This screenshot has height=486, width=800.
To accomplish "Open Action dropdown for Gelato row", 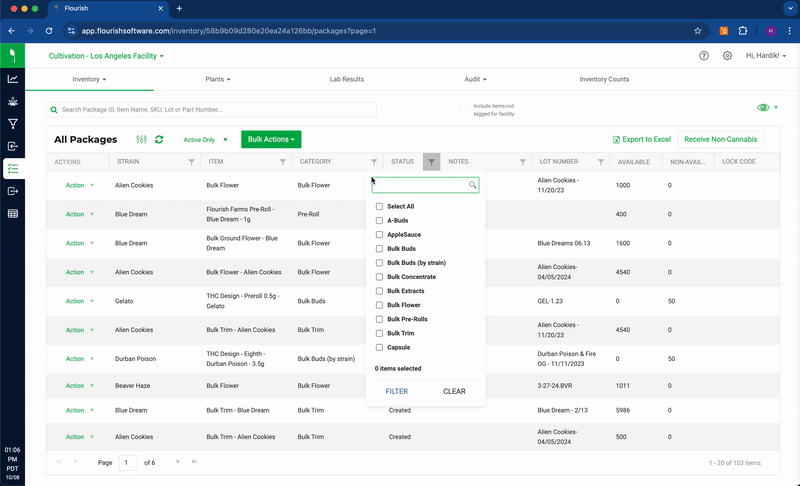I will tap(80, 301).
